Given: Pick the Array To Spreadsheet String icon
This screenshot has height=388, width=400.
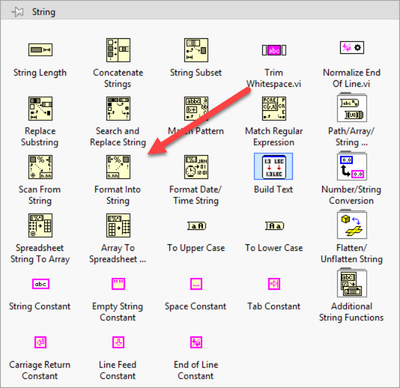Looking at the screenshot, I should (x=118, y=225).
